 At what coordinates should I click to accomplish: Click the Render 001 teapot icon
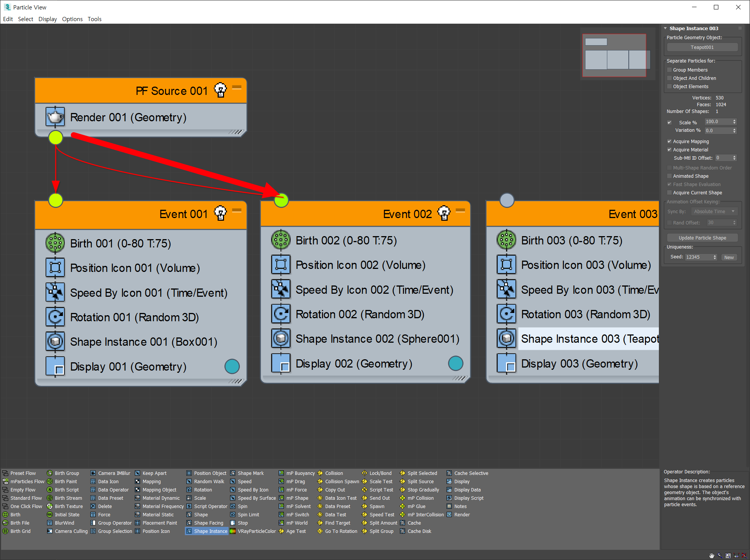coord(55,117)
